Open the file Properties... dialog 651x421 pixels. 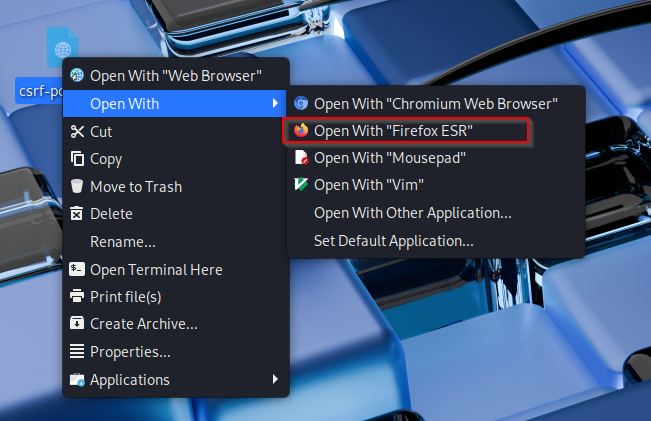(176, 352)
